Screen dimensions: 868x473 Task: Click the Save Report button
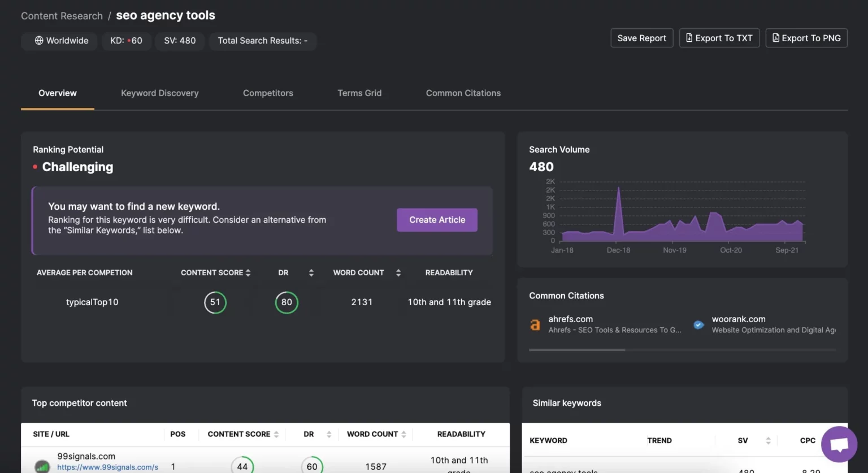click(641, 38)
